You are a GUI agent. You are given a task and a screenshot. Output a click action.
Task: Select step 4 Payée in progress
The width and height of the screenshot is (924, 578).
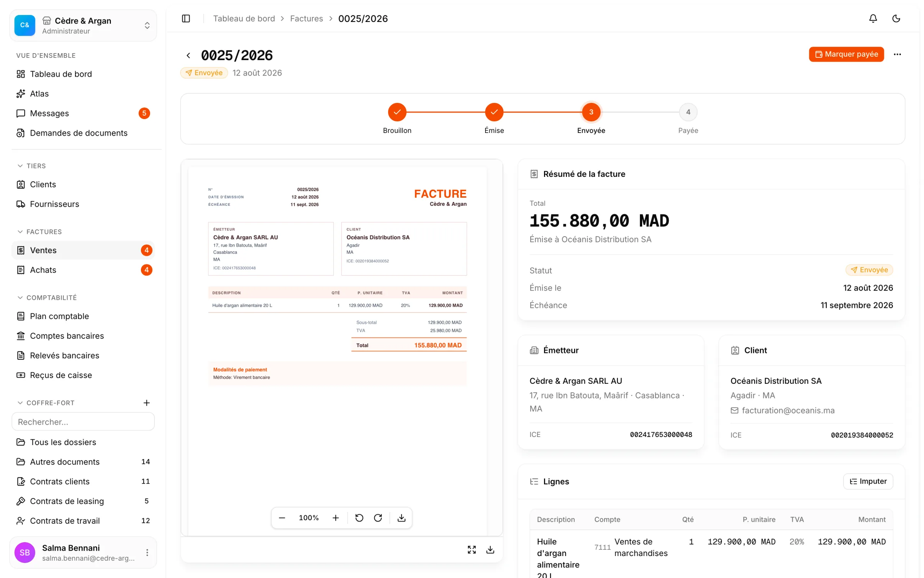[688, 113]
